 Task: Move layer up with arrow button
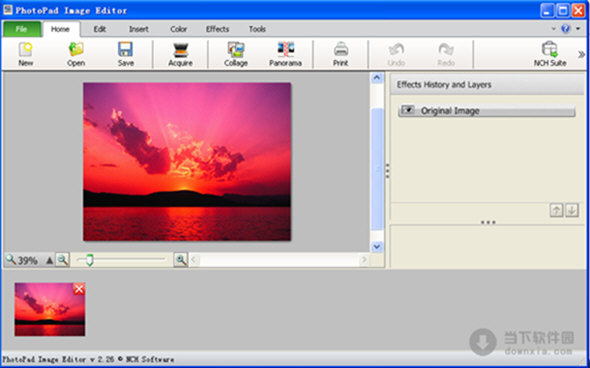pos(556,210)
